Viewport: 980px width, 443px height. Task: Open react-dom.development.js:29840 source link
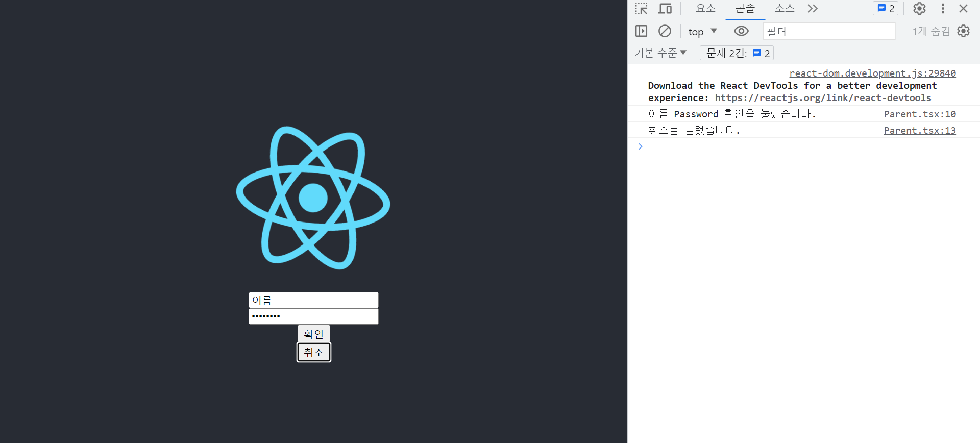point(873,73)
